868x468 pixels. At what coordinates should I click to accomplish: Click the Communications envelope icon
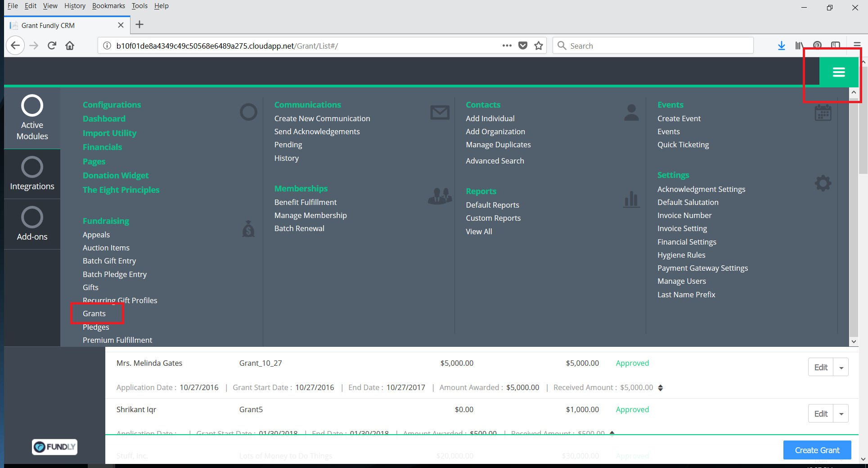[x=440, y=112]
